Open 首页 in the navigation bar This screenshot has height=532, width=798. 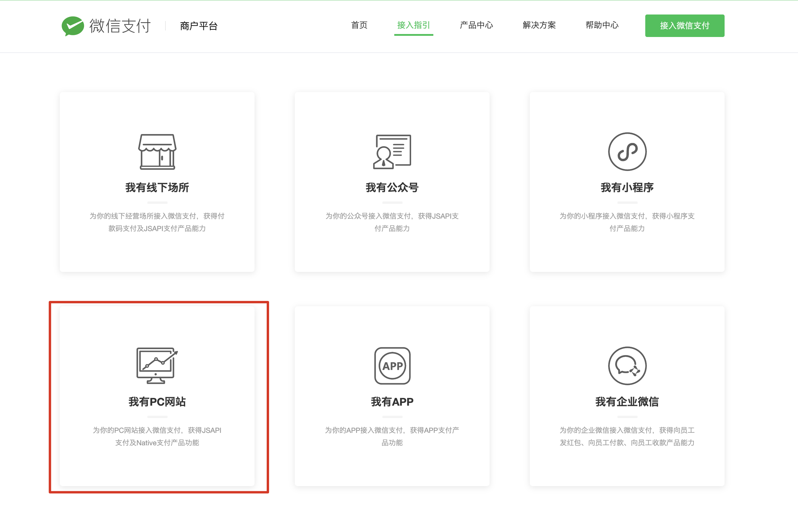point(359,25)
